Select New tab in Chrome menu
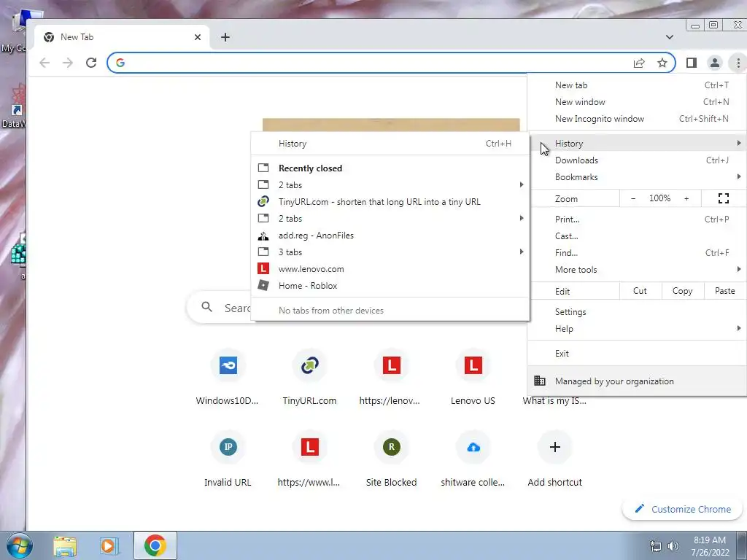747x560 pixels. [x=637, y=85]
